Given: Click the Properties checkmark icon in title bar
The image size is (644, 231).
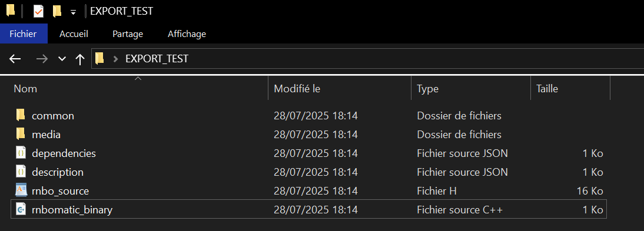Looking at the screenshot, I should (38, 11).
